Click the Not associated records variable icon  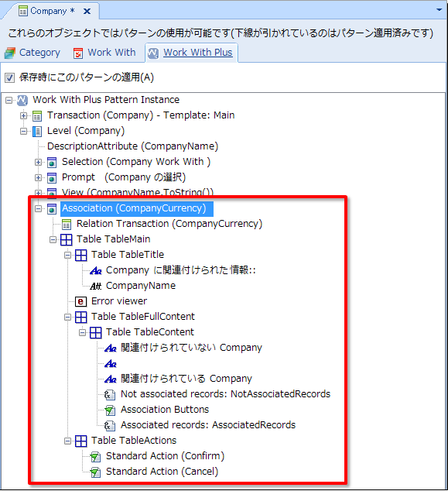110,394
